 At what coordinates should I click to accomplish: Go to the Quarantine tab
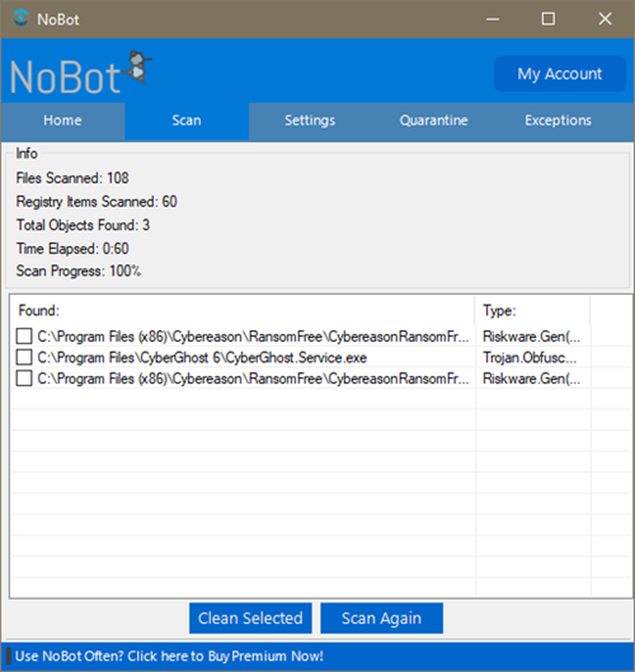(433, 121)
